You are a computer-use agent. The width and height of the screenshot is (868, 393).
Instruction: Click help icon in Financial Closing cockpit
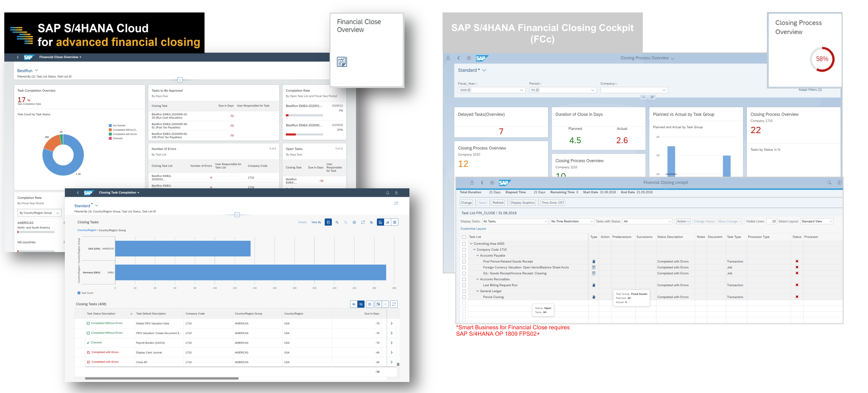point(839,183)
